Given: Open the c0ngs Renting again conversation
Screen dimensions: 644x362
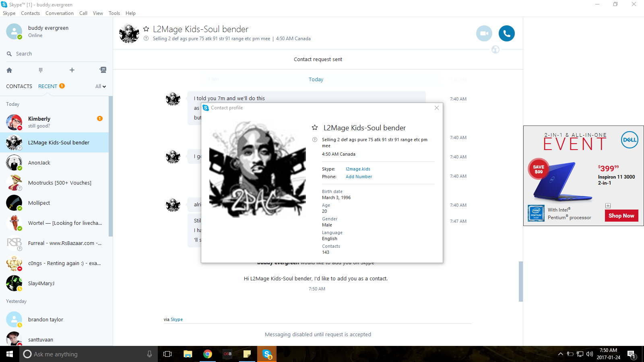Looking at the screenshot, I should (54, 263).
